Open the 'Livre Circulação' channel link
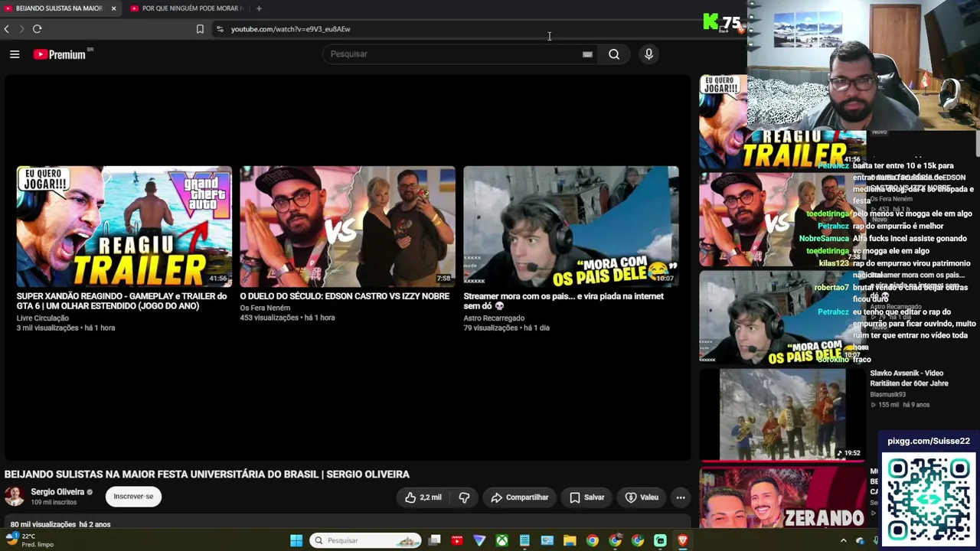980x551 pixels. coord(43,318)
